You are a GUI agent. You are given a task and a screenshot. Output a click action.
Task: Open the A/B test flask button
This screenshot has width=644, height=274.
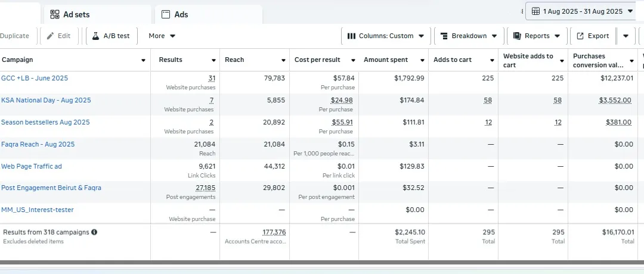[x=111, y=36]
